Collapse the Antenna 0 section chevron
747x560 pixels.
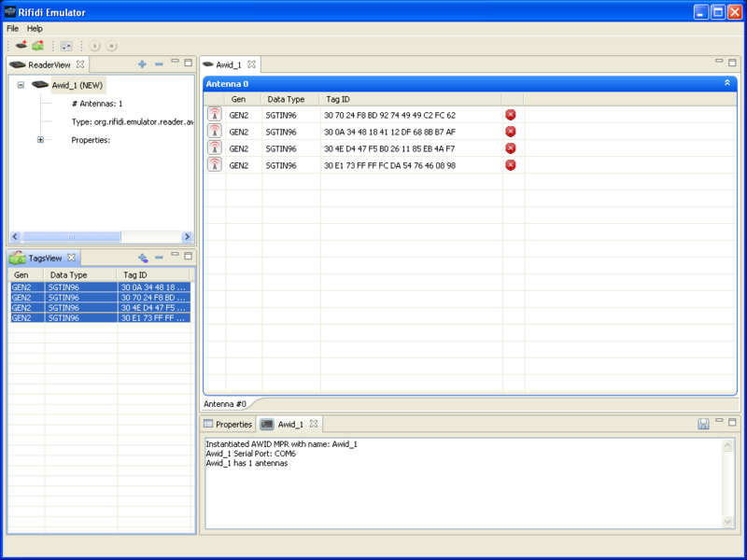pos(727,83)
